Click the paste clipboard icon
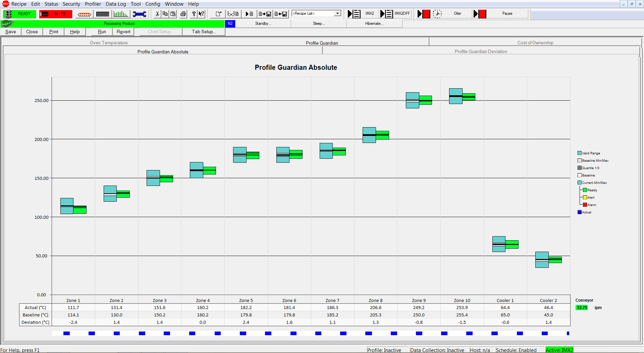Viewport: 644px width, 353px height. tap(173, 14)
